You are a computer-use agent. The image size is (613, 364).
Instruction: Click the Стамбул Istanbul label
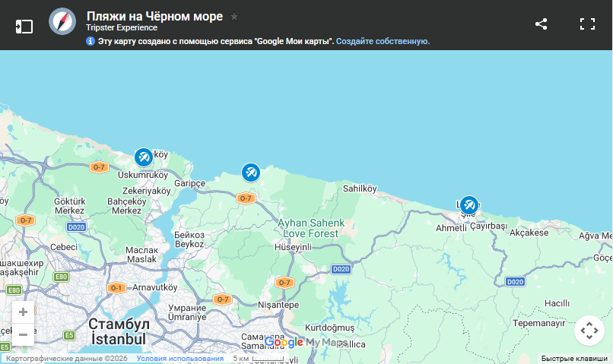pos(119,331)
